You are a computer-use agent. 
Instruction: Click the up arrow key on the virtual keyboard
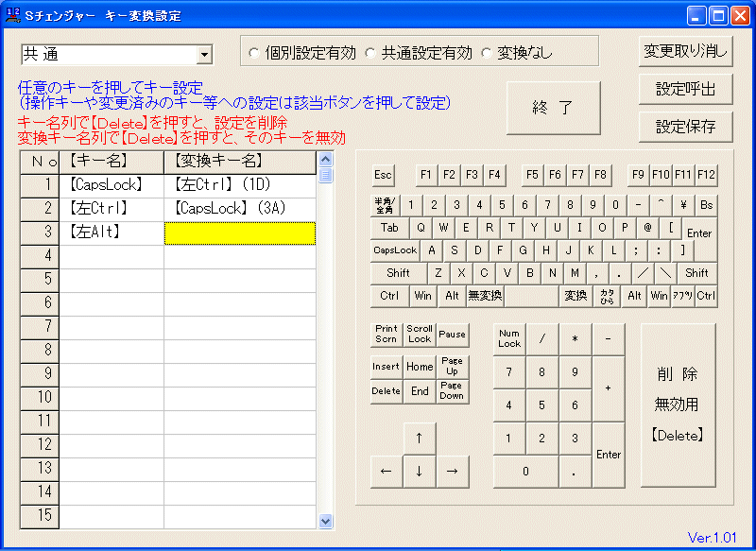(x=419, y=439)
